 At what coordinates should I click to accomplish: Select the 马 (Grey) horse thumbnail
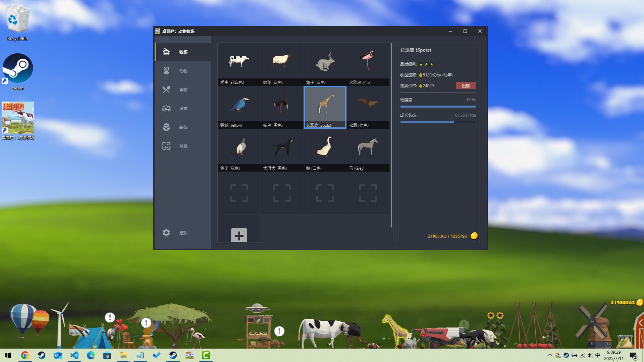tap(368, 148)
